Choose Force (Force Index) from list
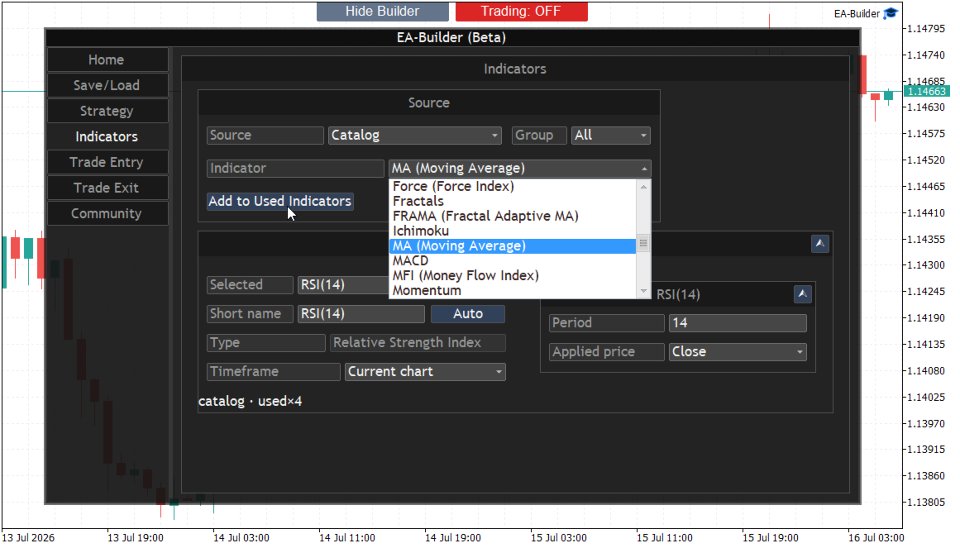This screenshot has height=548, width=960. pyautogui.click(x=513, y=186)
